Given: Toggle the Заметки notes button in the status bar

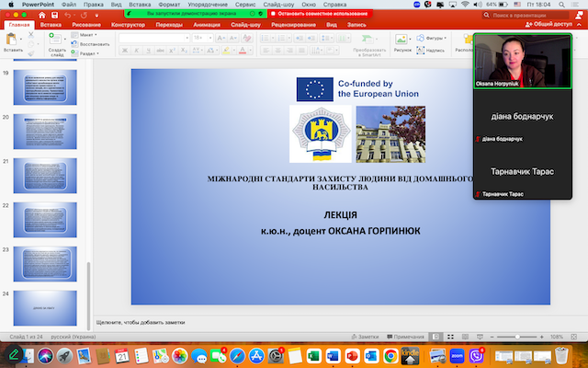Looking at the screenshot, I should pyautogui.click(x=365, y=337).
